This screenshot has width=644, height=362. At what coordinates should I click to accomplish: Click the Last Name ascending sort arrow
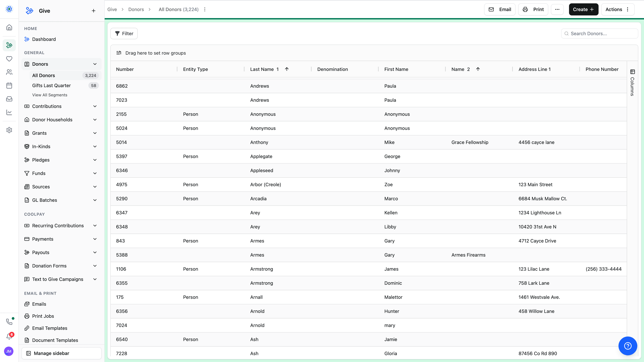tap(287, 69)
